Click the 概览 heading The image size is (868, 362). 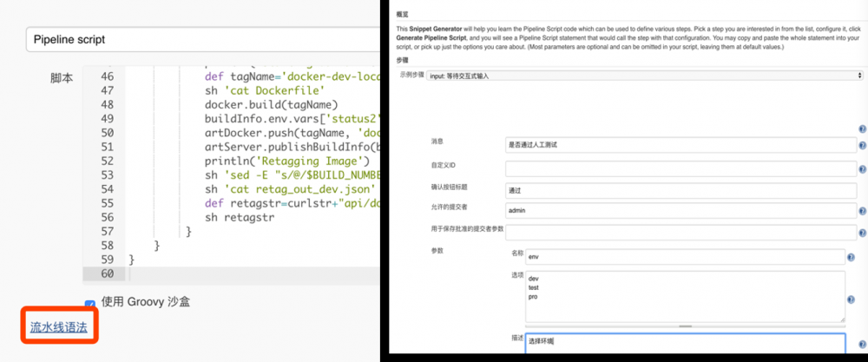coord(403,15)
